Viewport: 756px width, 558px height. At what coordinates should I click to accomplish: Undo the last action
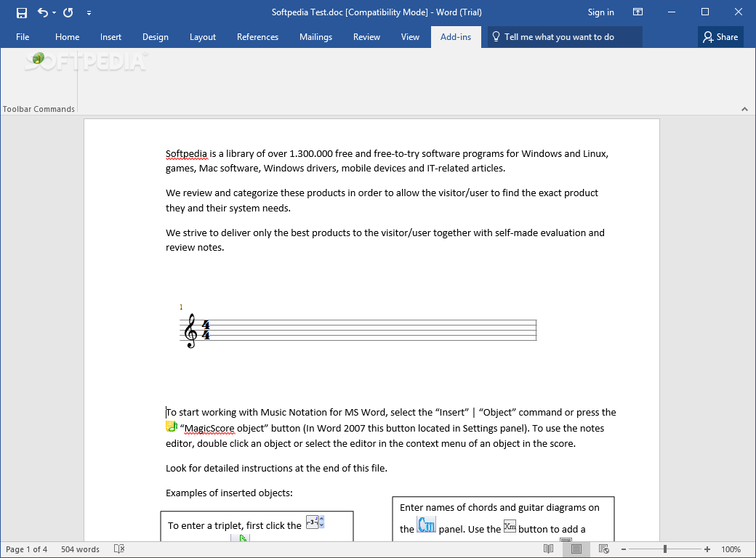(43, 12)
